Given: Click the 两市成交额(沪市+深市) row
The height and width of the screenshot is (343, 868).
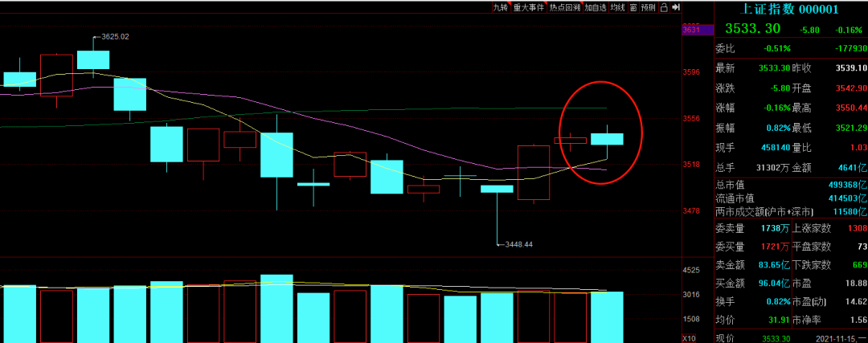Looking at the screenshot, I should point(764,212).
